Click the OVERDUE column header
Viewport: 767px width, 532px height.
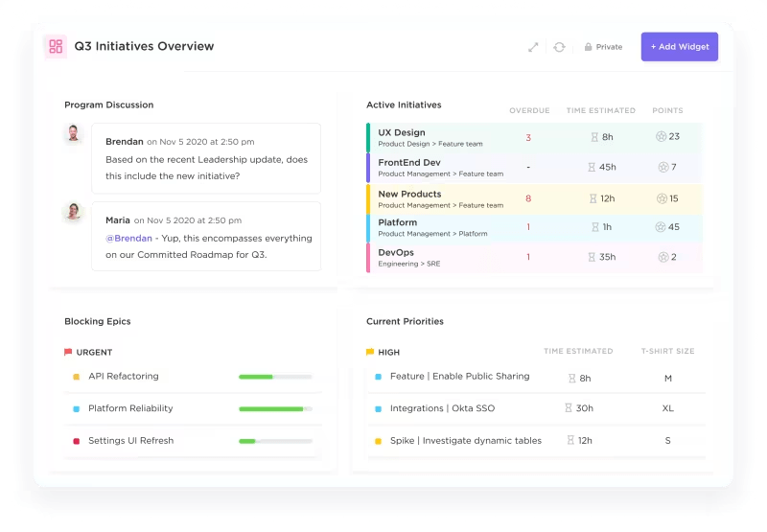pyautogui.click(x=529, y=110)
